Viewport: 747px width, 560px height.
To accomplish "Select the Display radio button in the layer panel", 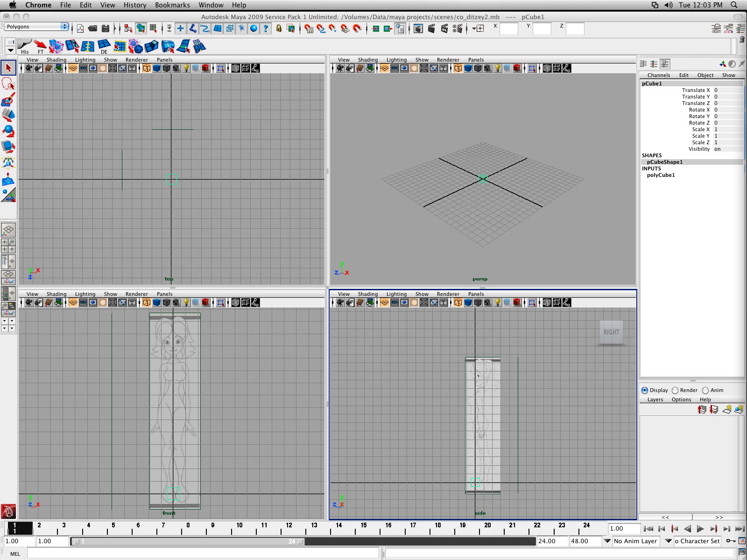I will (x=644, y=390).
